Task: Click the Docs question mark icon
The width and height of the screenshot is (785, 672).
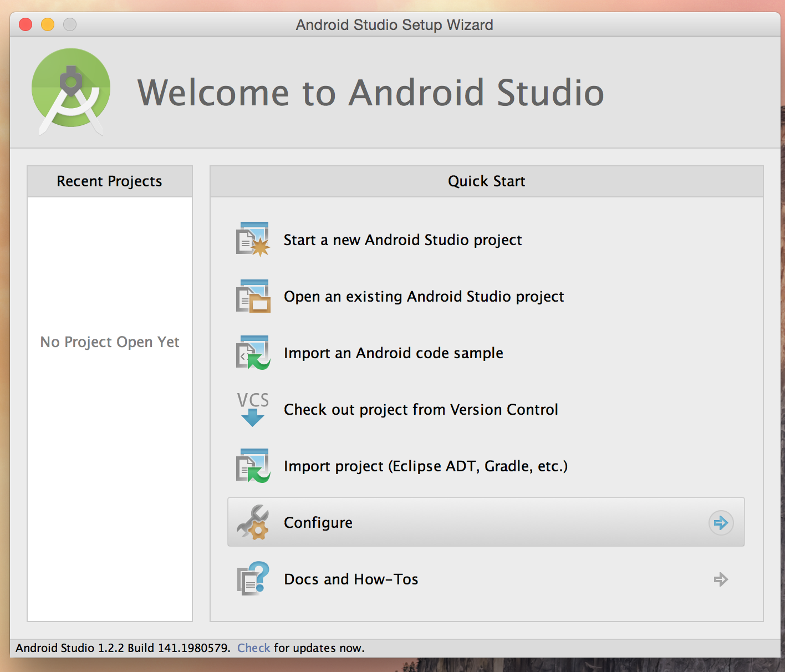Action: click(x=253, y=579)
